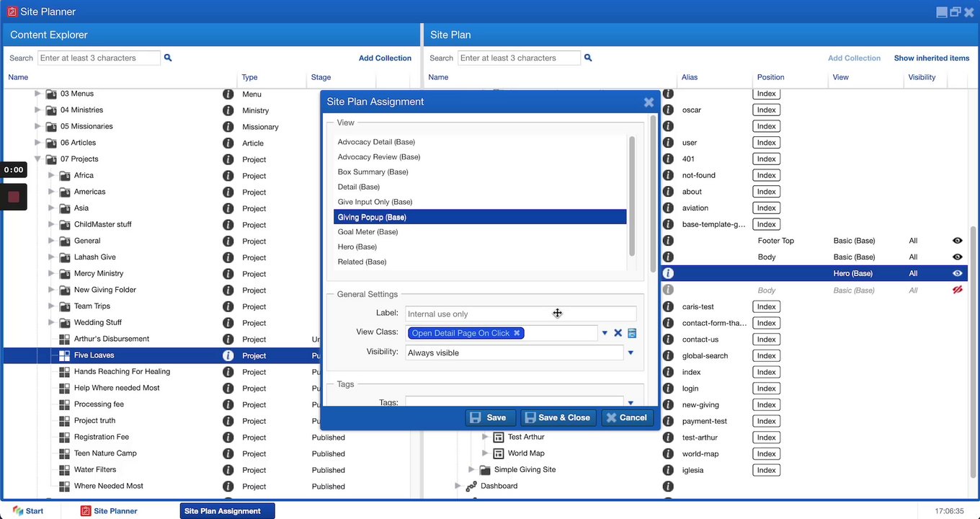Image resolution: width=980 pixels, height=519 pixels.
Task: Click info icon for aviation row
Action: pyautogui.click(x=668, y=208)
